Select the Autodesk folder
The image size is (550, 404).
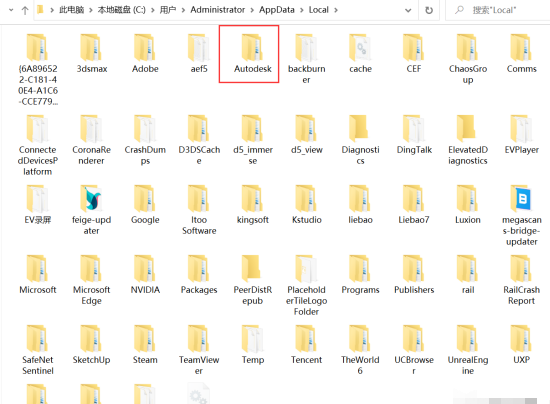[x=252, y=54]
